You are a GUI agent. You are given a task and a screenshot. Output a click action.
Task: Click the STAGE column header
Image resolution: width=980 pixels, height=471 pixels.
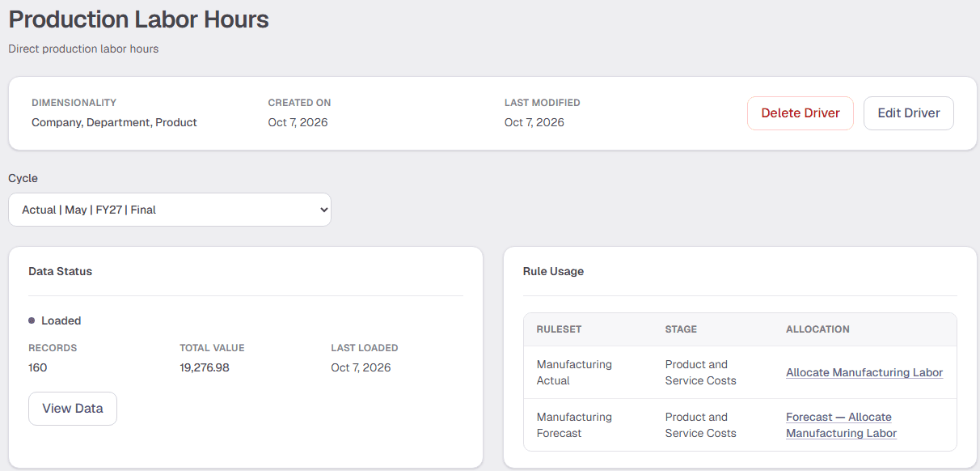tap(681, 329)
